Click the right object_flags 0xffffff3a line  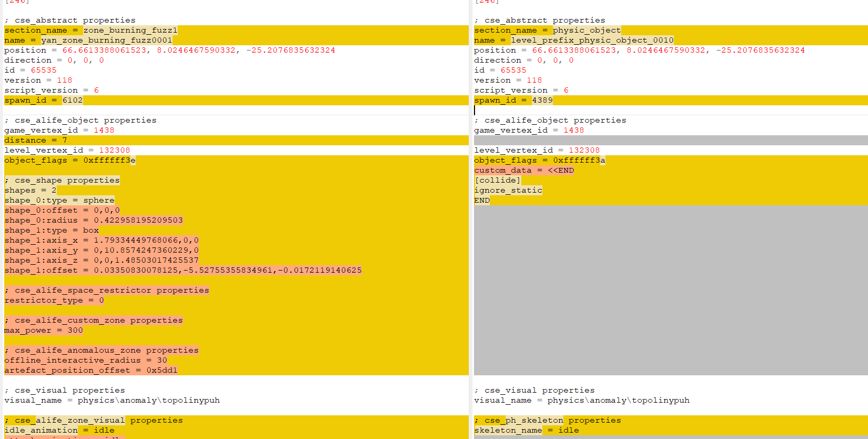coord(540,160)
